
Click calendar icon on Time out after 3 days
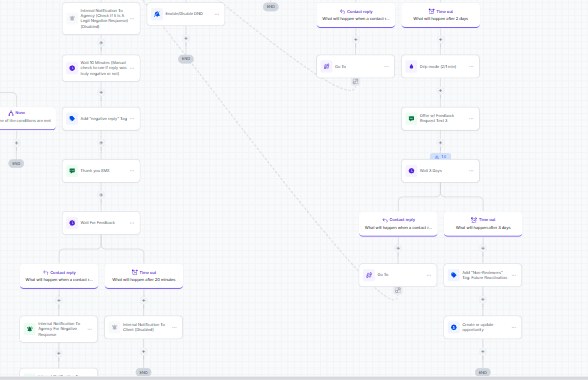click(473, 219)
